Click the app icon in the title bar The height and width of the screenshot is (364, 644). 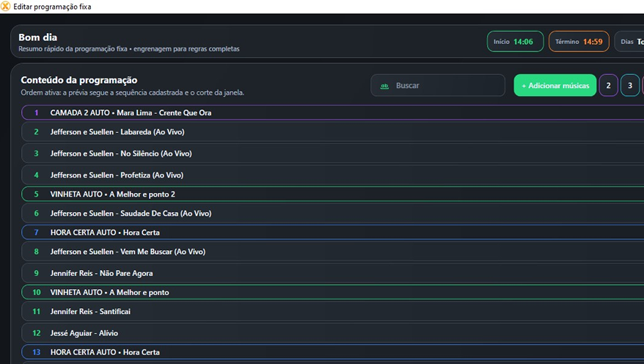(5, 7)
